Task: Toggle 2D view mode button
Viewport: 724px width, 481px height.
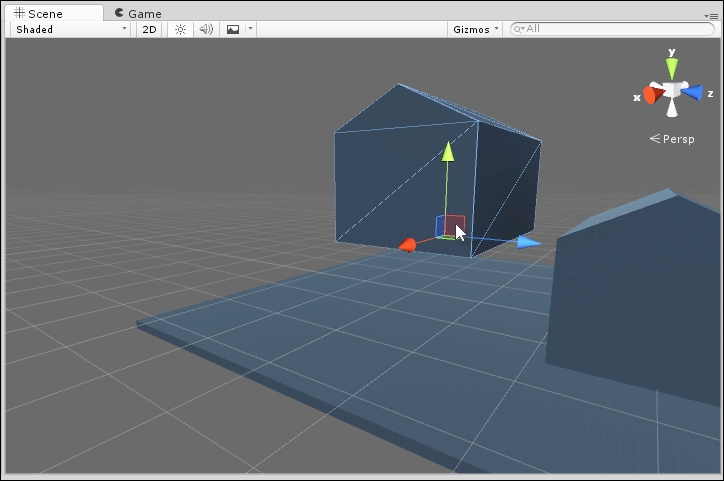Action: 149,29
